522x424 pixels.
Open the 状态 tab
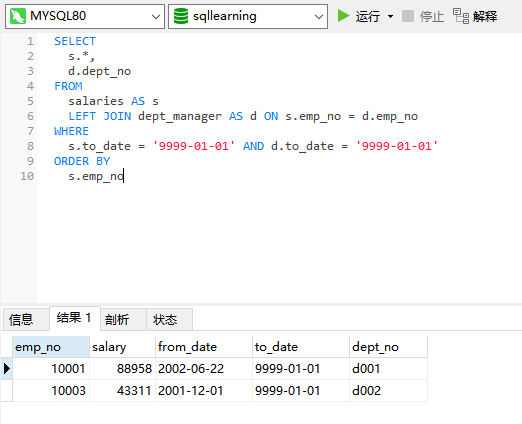pyautogui.click(x=165, y=320)
